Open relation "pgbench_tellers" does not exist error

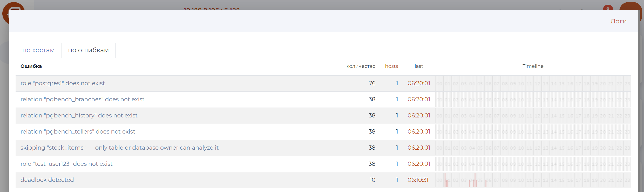78,132
